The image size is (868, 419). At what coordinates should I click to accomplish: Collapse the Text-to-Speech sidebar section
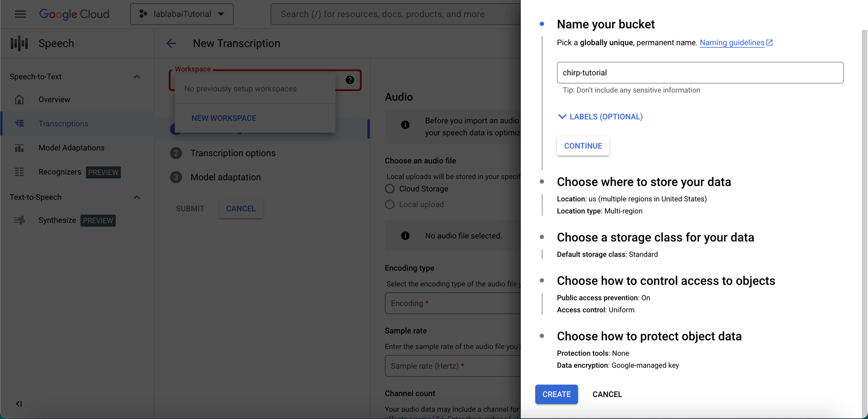[x=137, y=197]
